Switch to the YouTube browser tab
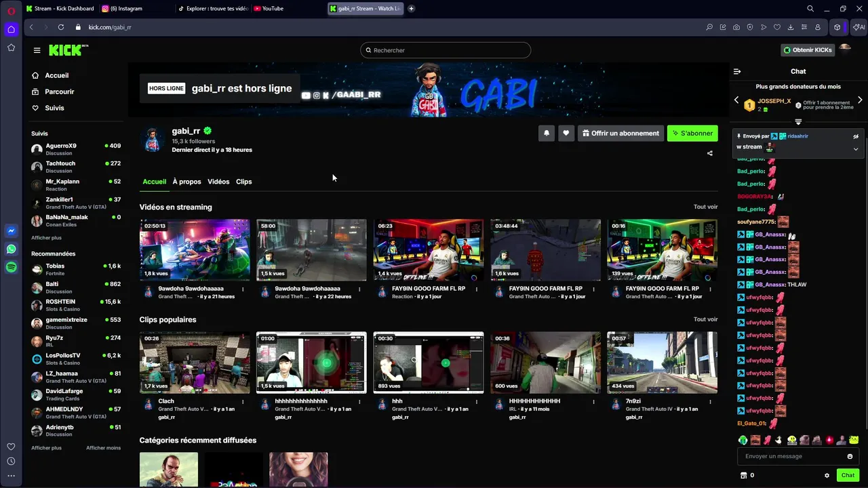The width and height of the screenshot is (868, 488). tap(268, 9)
